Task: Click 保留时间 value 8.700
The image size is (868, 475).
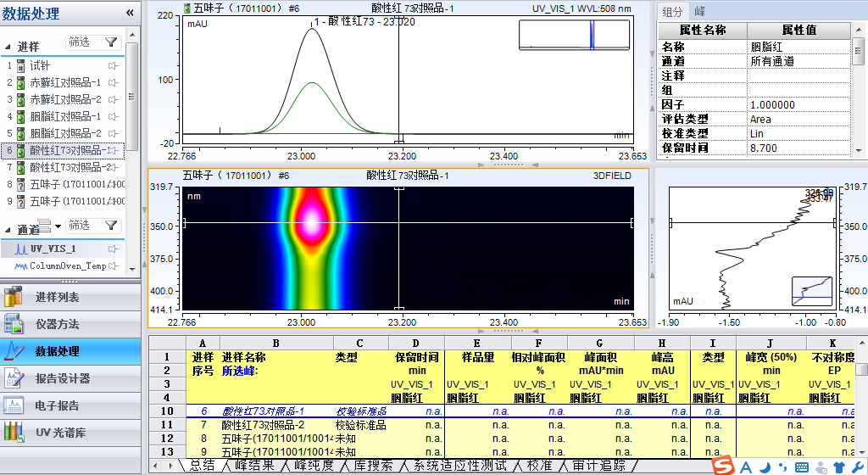Action: [x=798, y=148]
